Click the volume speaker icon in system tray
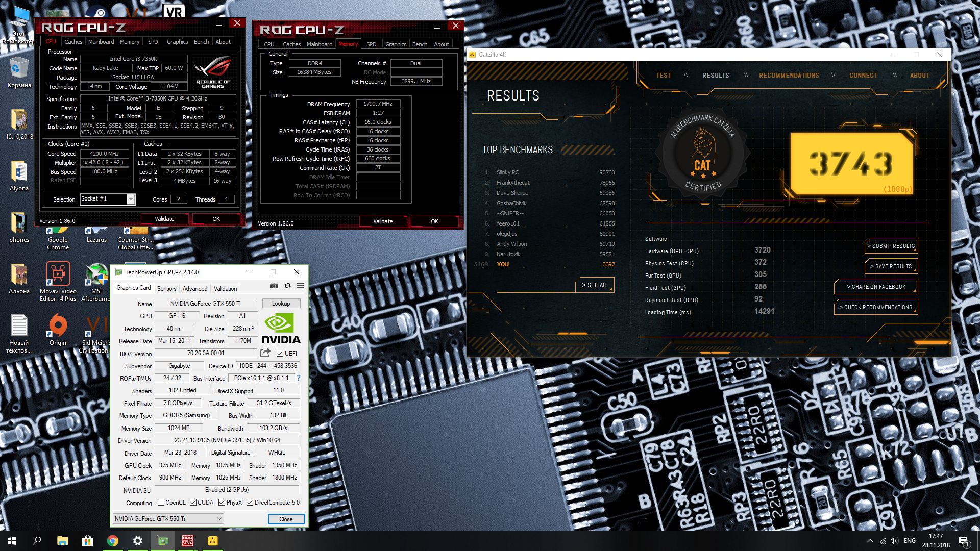Viewport: 980px width, 551px height. pyautogui.click(x=894, y=541)
